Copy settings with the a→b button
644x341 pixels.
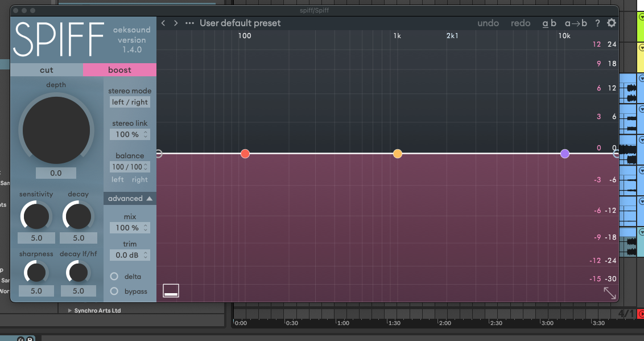click(576, 23)
